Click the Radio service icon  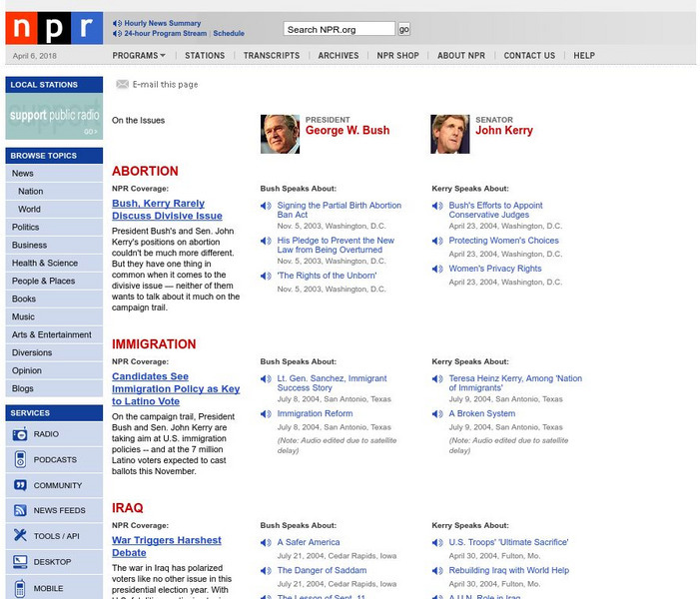click(20, 434)
